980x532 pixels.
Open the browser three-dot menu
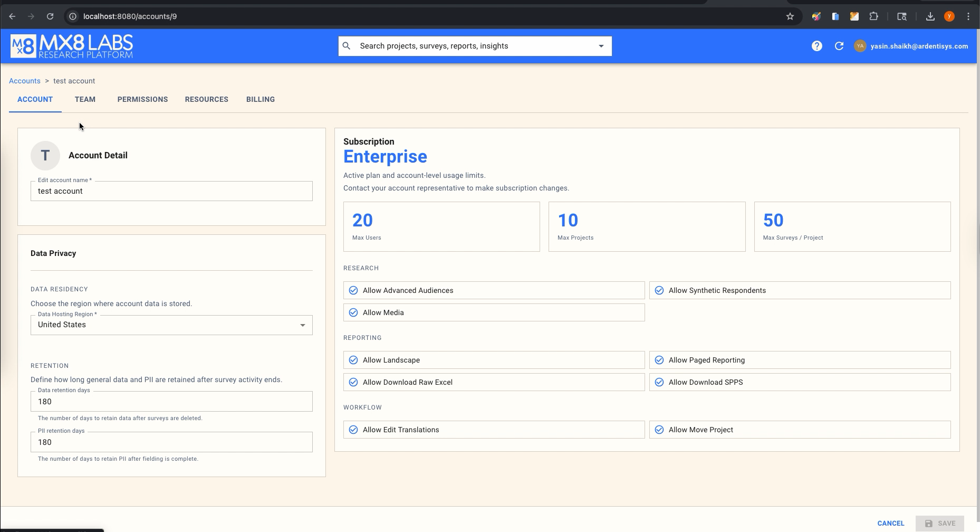point(968,16)
